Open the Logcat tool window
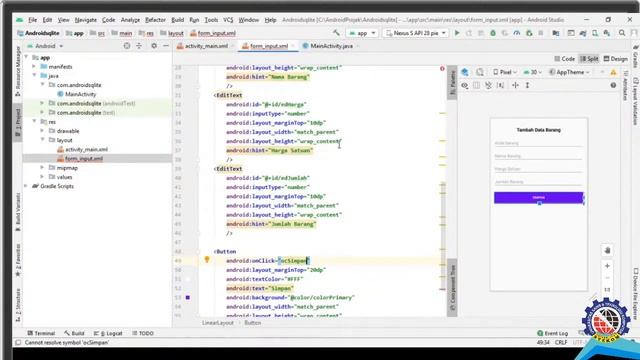This screenshot has height=360, width=640. click(108, 333)
